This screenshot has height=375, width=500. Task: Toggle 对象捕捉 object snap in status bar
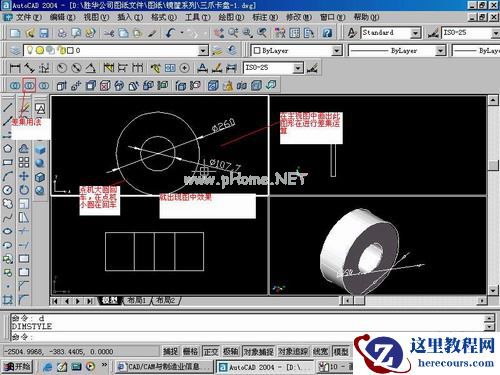pyautogui.click(x=258, y=351)
